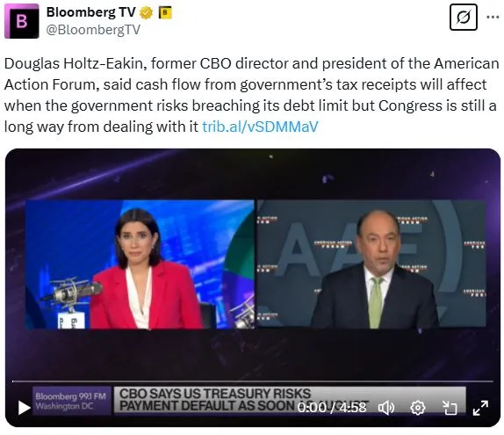Open the Bloomberg TV profile avatar
The height and width of the screenshot is (435, 504).
22,21
